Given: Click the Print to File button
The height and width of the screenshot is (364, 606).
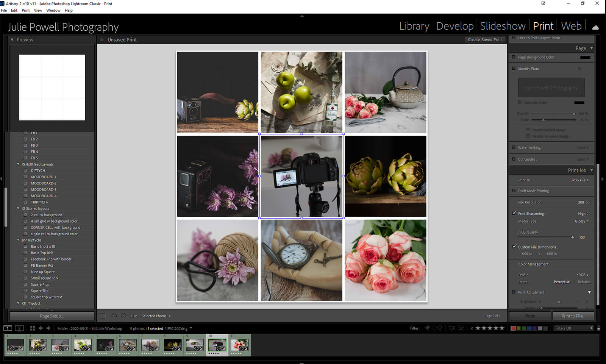Looking at the screenshot, I should coord(573,316).
